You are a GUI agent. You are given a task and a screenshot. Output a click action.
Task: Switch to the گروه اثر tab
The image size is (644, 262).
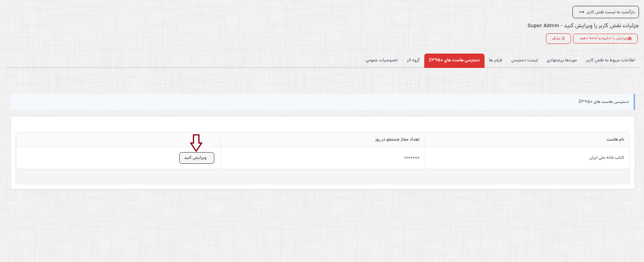pyautogui.click(x=413, y=60)
